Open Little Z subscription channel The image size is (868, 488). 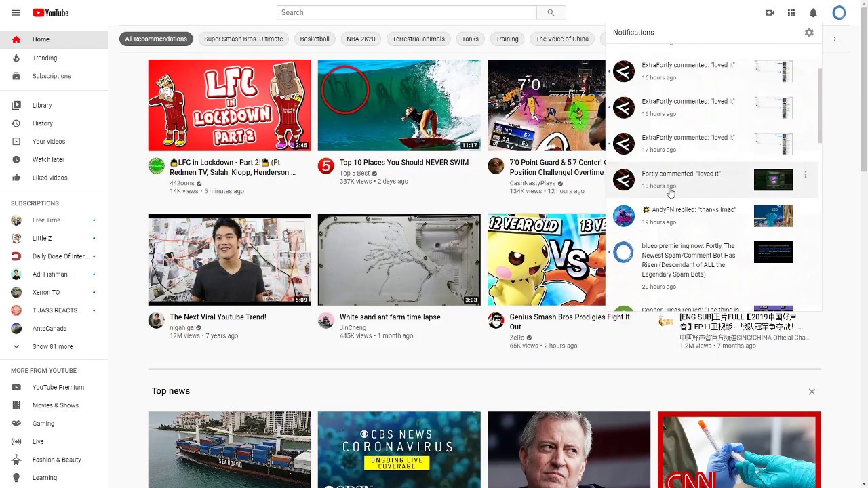coord(54,238)
